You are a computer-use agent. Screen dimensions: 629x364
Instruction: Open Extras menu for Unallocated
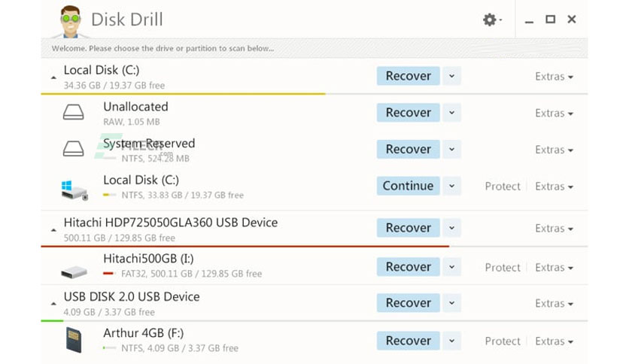click(x=554, y=113)
